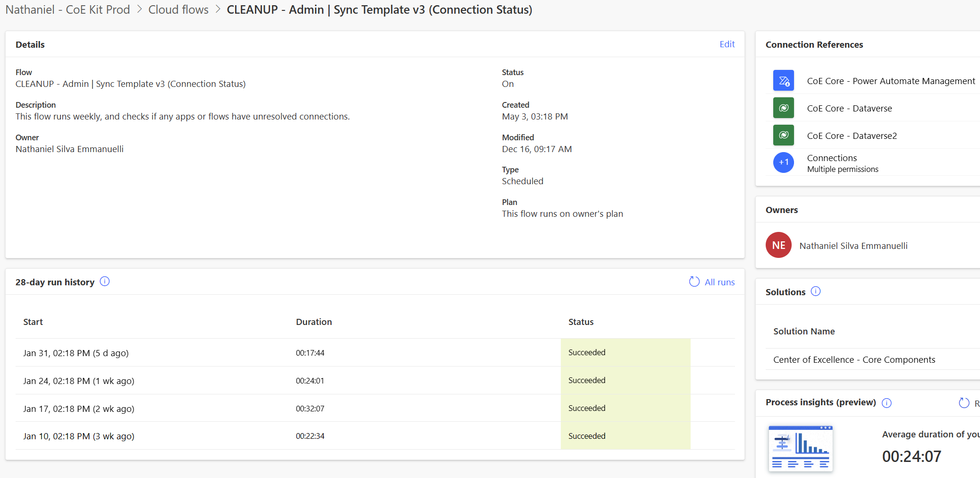Viewport: 980px width, 478px height.
Task: Open the Edit details link
Action: pyautogui.click(x=727, y=44)
